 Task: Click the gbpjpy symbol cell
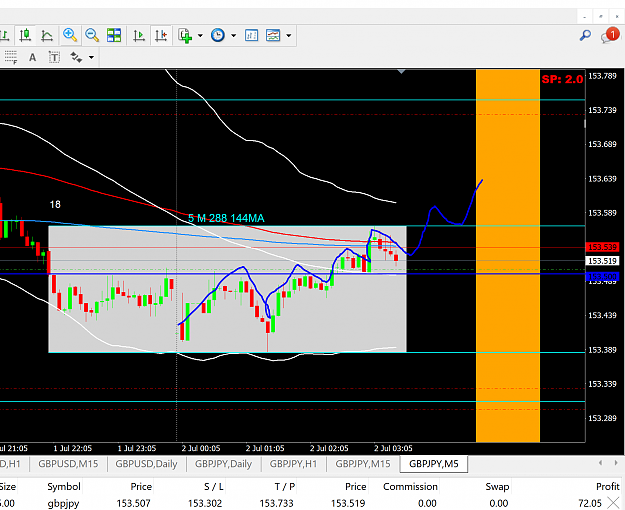click(63, 503)
